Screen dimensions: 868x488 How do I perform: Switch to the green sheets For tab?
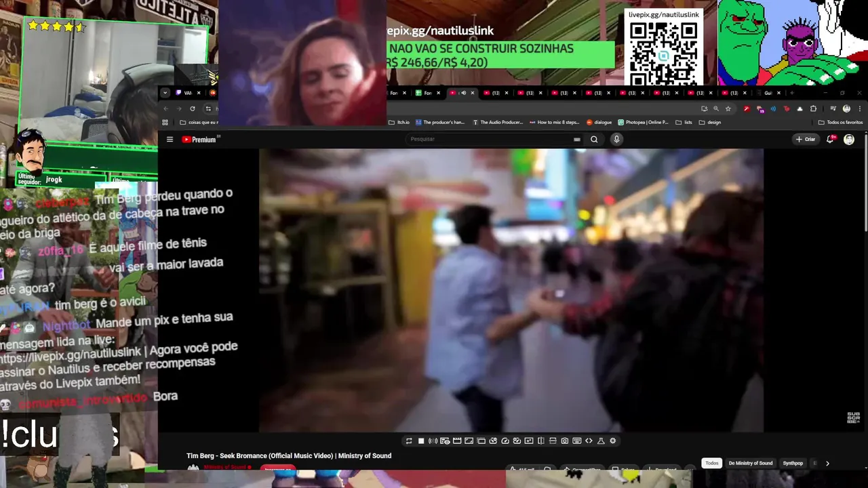(x=429, y=93)
